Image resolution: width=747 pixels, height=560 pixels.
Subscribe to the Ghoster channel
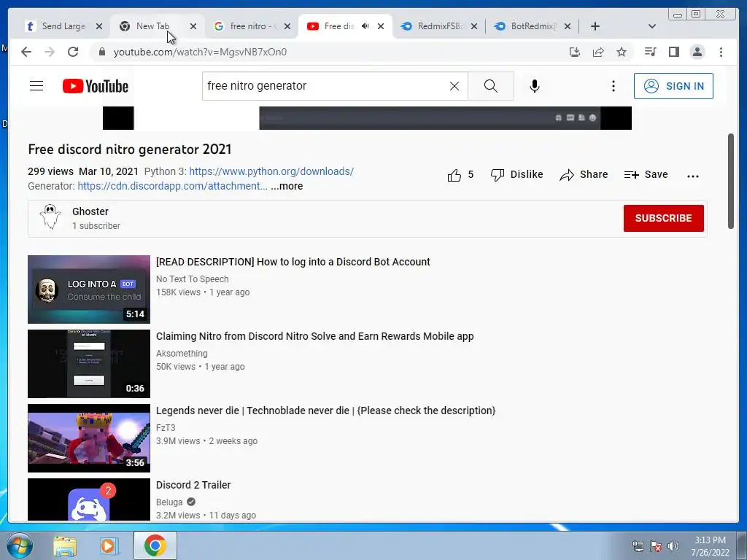pyautogui.click(x=663, y=218)
